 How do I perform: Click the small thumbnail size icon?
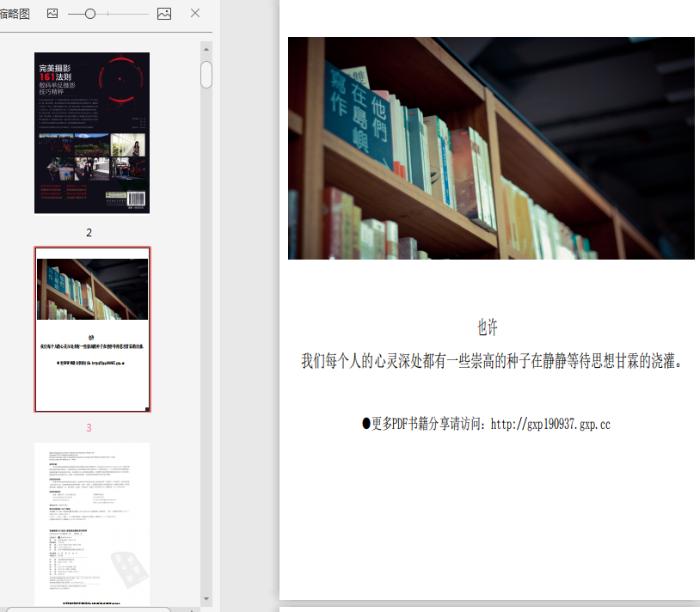(x=52, y=14)
